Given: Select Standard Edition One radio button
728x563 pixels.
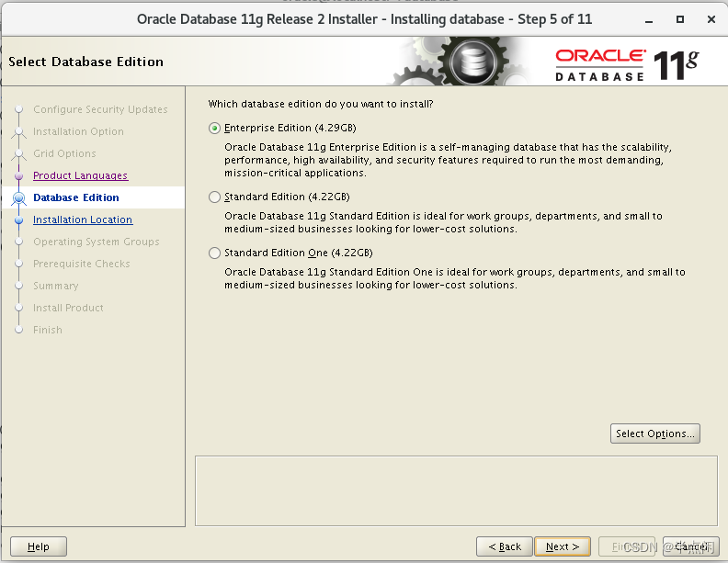Looking at the screenshot, I should point(214,253).
